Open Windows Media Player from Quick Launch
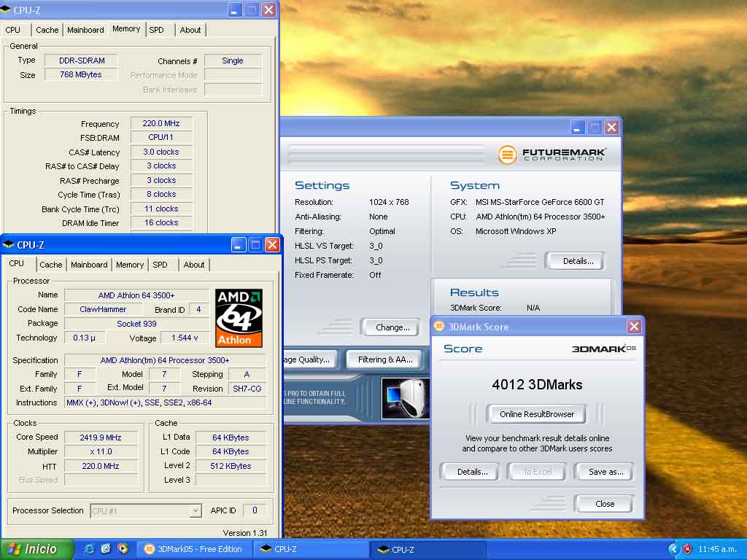The width and height of the screenshot is (747, 560). (x=123, y=549)
